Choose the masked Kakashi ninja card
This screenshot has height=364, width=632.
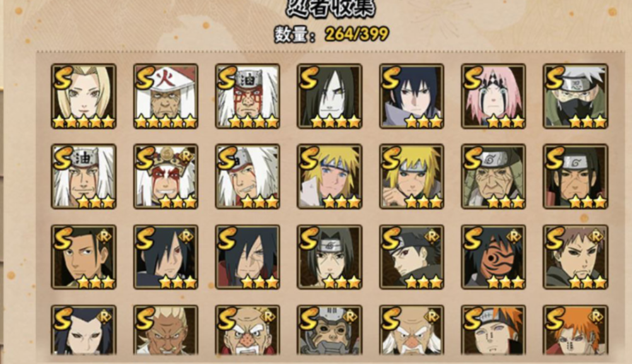575,96
